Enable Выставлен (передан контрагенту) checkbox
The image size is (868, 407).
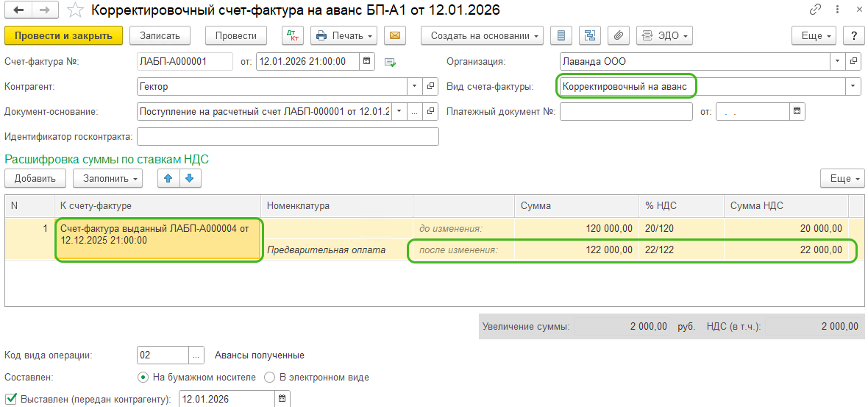10,399
